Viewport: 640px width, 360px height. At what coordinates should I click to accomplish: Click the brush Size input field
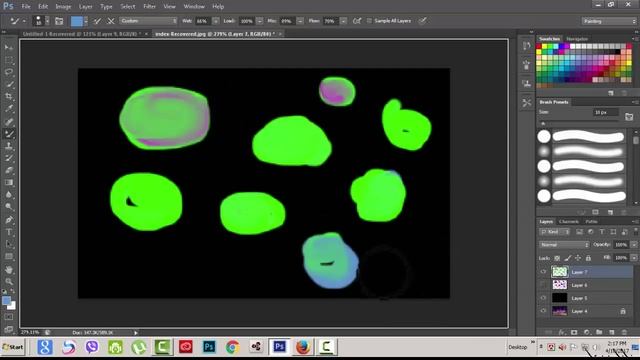pyautogui.click(x=606, y=112)
